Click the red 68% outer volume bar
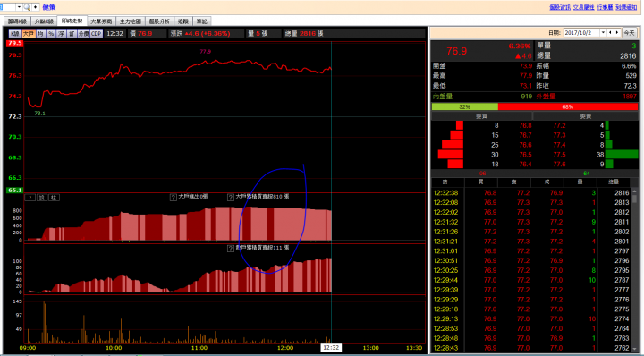 (x=568, y=106)
